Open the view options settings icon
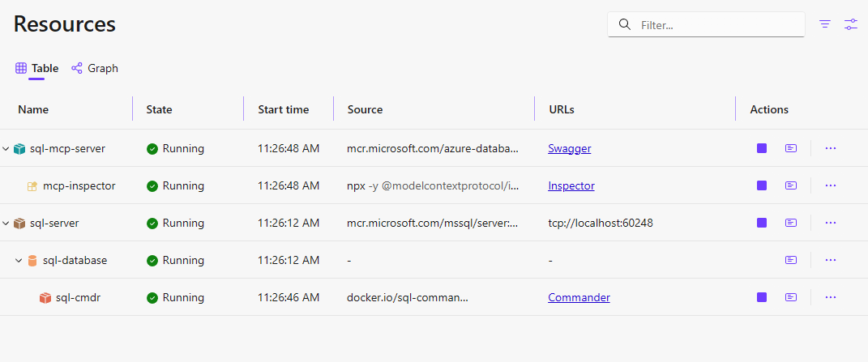 (850, 24)
